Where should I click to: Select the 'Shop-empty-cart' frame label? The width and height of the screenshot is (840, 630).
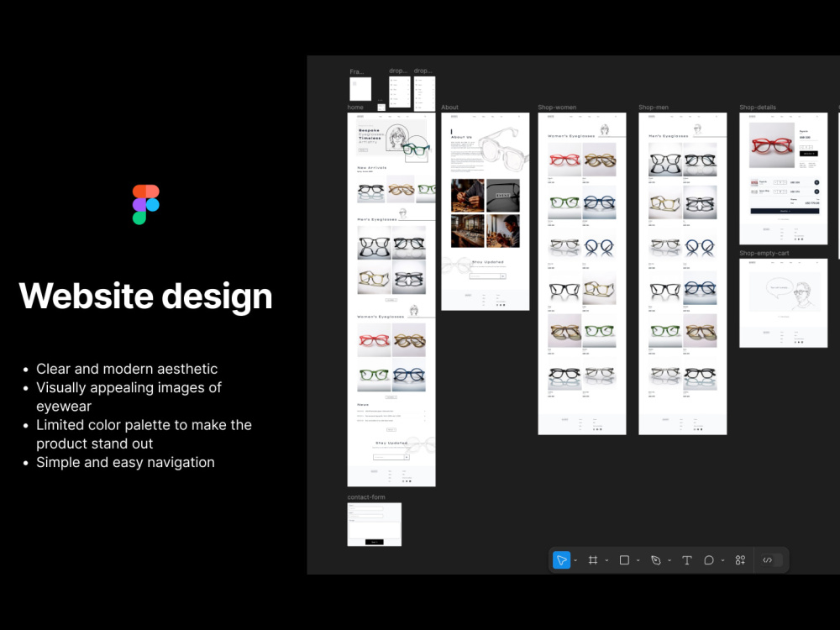(x=764, y=253)
